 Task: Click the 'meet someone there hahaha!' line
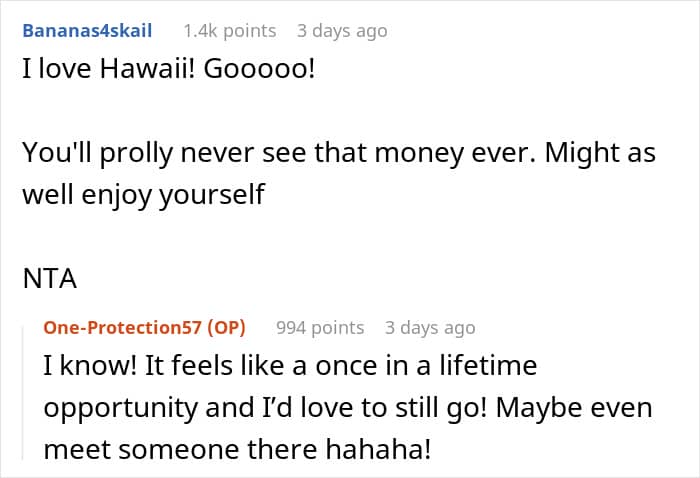[x=236, y=449]
